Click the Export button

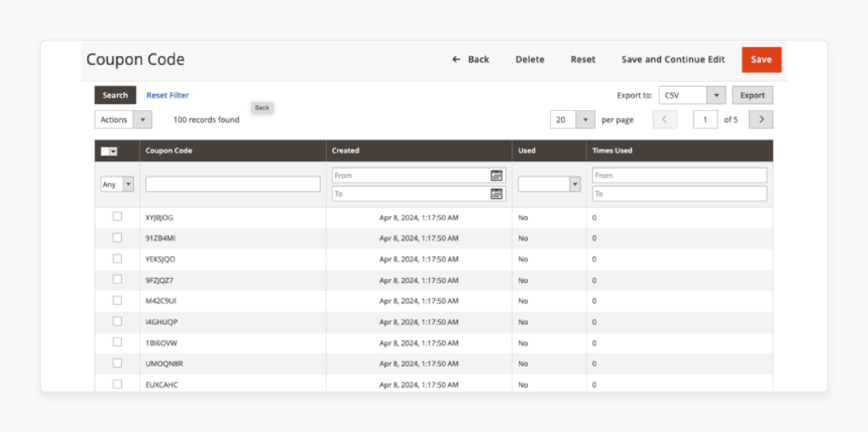[752, 95]
